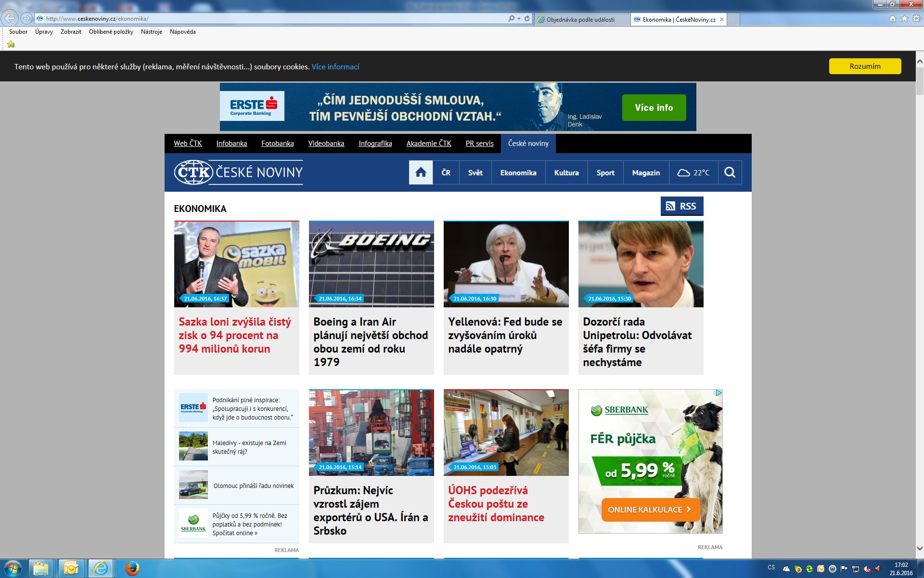
Task: Select the České noviny top tab
Action: pyautogui.click(x=528, y=144)
